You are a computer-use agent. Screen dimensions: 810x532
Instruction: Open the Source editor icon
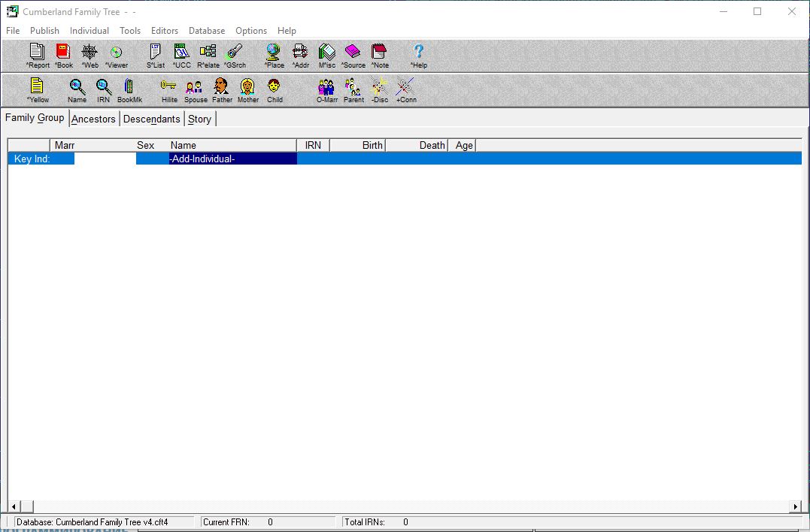(x=353, y=53)
